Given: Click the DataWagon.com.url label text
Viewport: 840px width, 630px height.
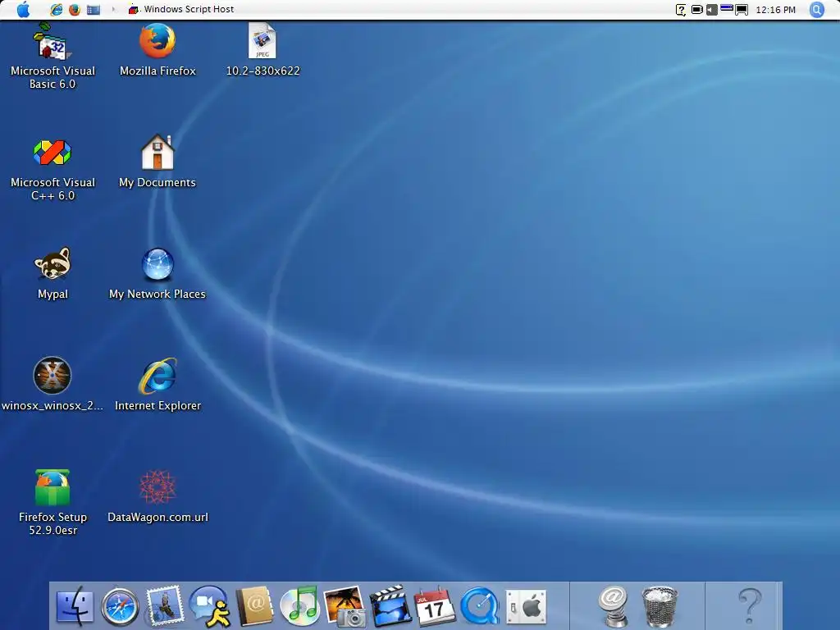Looking at the screenshot, I should coord(157,517).
